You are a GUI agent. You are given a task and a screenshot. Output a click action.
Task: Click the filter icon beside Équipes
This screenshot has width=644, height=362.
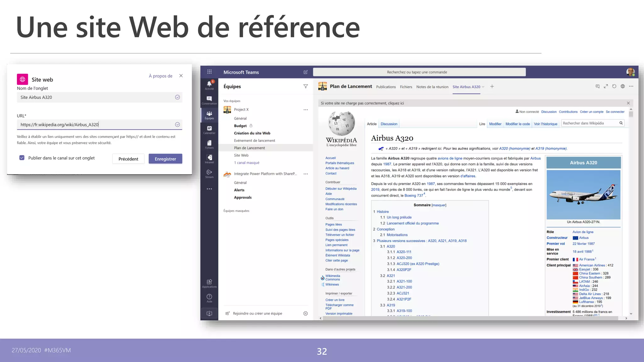coord(306,86)
